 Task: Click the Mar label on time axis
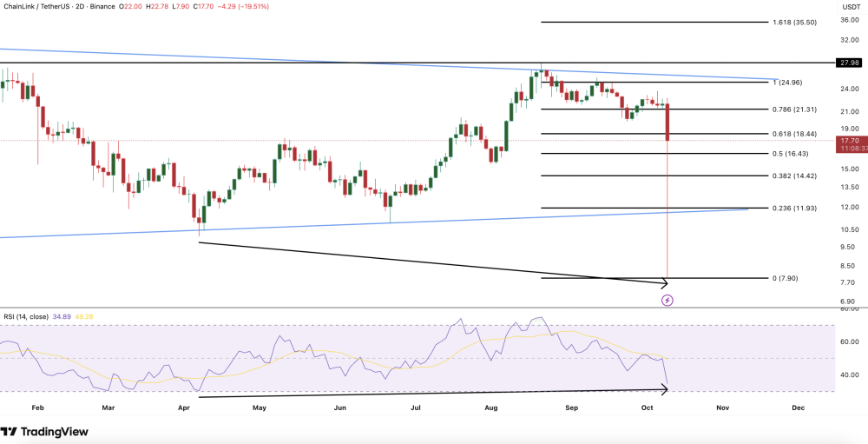coord(108,408)
